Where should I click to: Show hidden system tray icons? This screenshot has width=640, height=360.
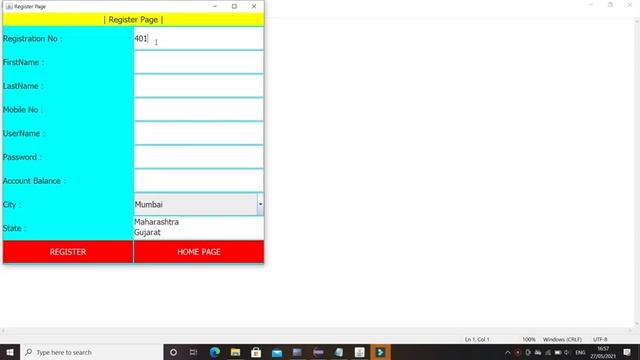pyautogui.click(x=508, y=353)
